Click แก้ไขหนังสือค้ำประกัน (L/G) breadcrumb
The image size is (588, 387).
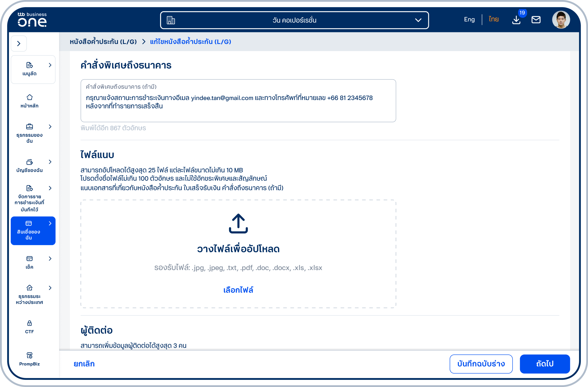tap(190, 42)
